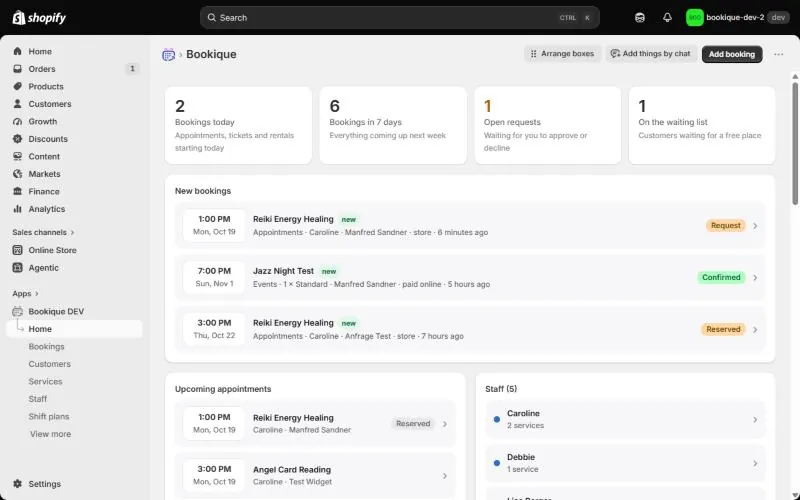Screen dimensions: 800x500
Task: Open Staff under Bookique DEV
Action: pos(38,399)
